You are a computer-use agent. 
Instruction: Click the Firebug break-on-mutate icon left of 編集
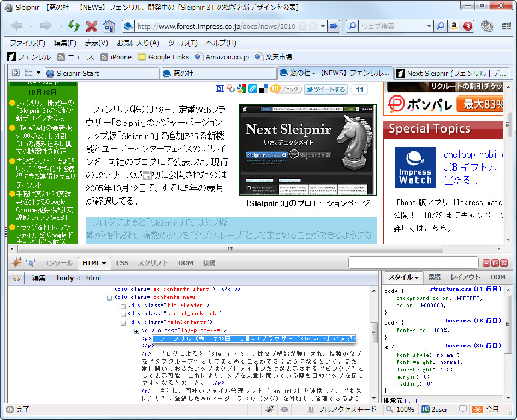point(16,278)
